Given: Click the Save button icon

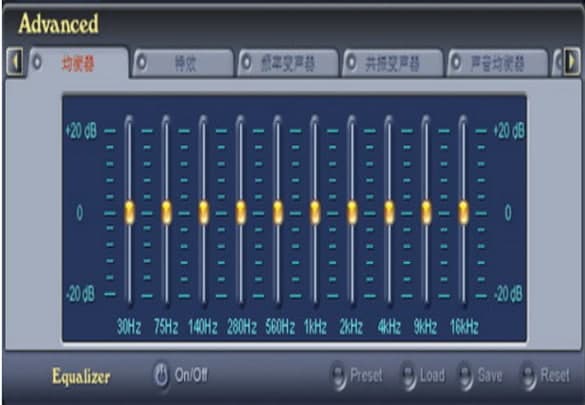Looking at the screenshot, I should [466, 376].
